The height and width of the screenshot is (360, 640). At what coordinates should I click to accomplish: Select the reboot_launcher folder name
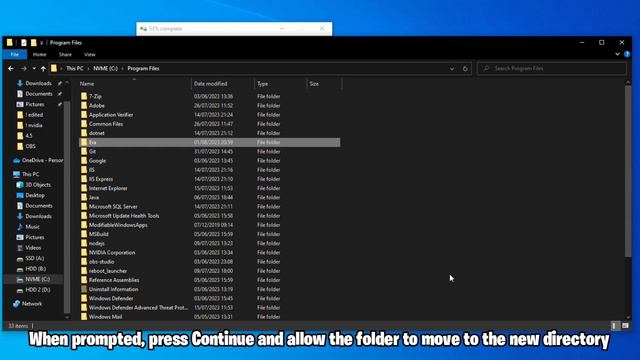(x=108, y=271)
